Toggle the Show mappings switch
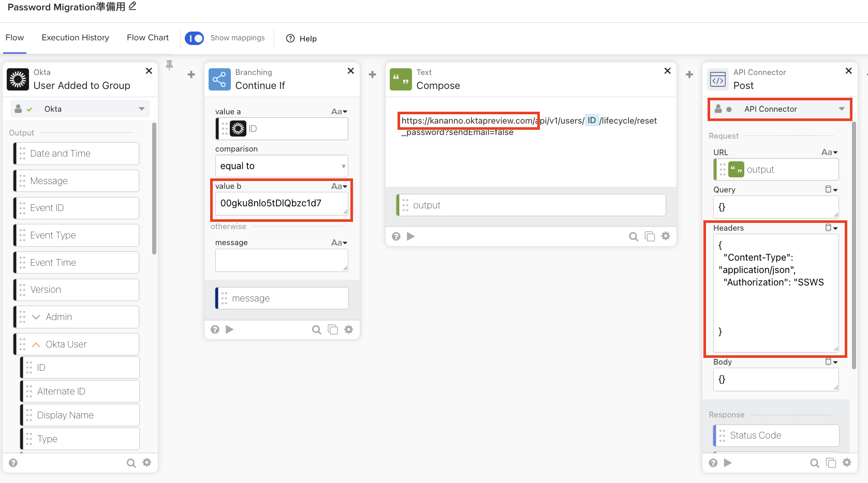This screenshot has height=483, width=868. click(x=195, y=38)
